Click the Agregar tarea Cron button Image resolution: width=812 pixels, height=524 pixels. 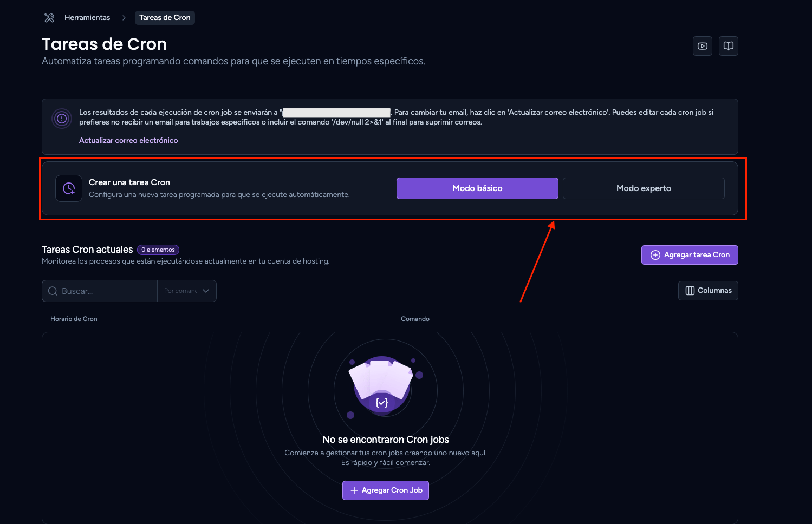tap(690, 255)
